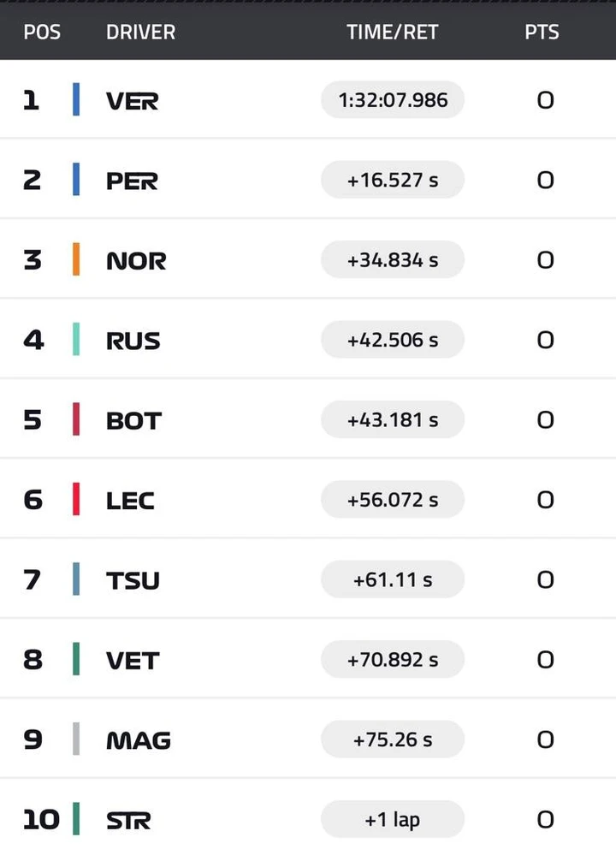The height and width of the screenshot is (855, 616).
Task: Click the winning time 1:32:07.986 pill
Action: click(393, 100)
